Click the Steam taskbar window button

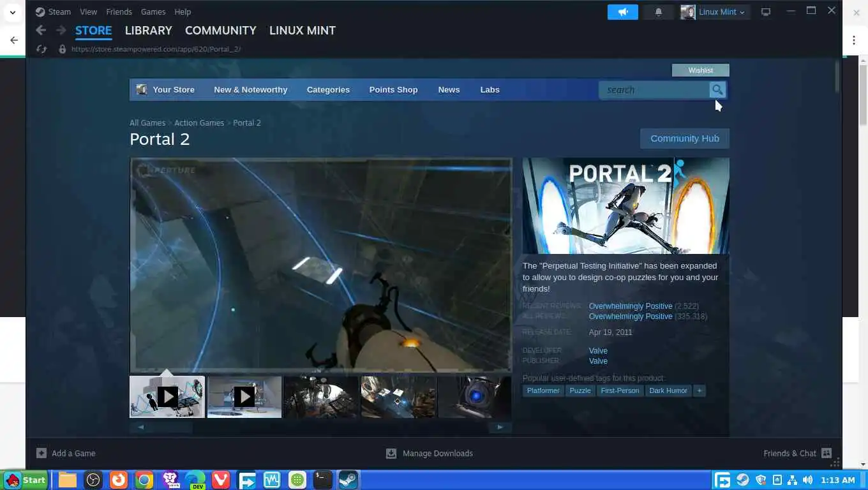coord(348,480)
